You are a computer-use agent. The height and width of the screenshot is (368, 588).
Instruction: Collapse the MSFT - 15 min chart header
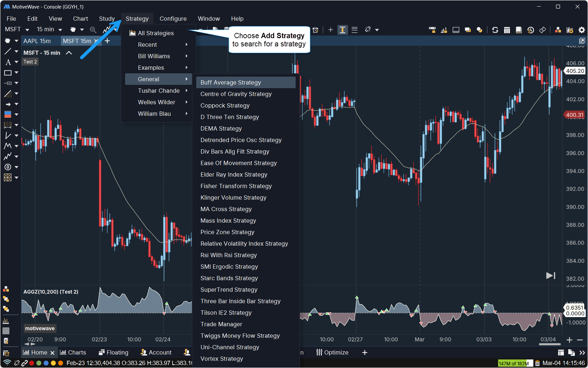pyautogui.click(x=69, y=53)
